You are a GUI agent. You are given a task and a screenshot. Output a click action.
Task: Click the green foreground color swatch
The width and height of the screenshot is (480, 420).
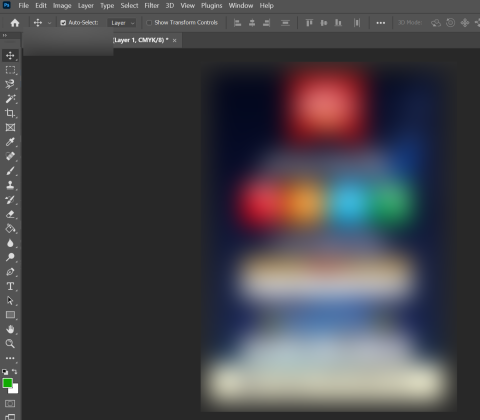click(8, 383)
